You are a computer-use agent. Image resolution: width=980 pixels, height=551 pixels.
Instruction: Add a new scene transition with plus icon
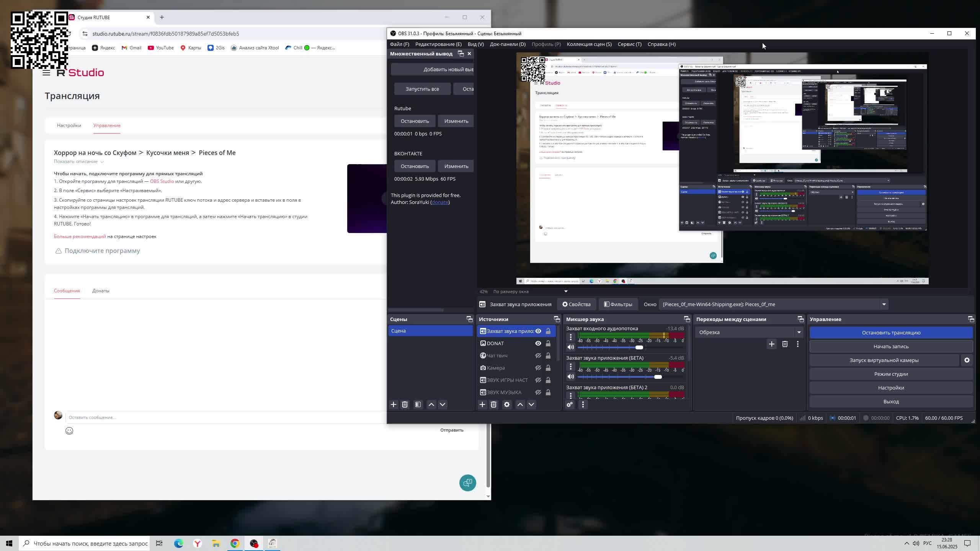pos(772,344)
